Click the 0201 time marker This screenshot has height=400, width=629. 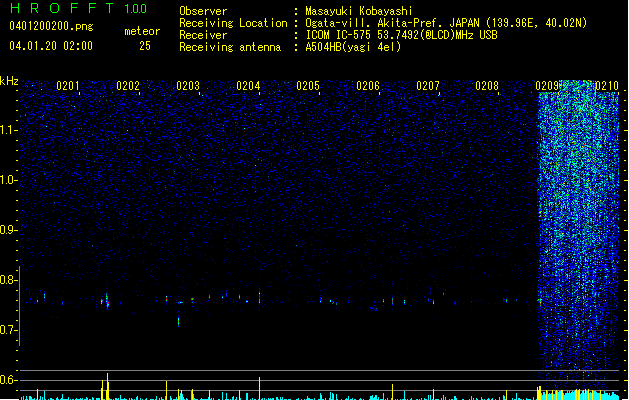coord(68,85)
